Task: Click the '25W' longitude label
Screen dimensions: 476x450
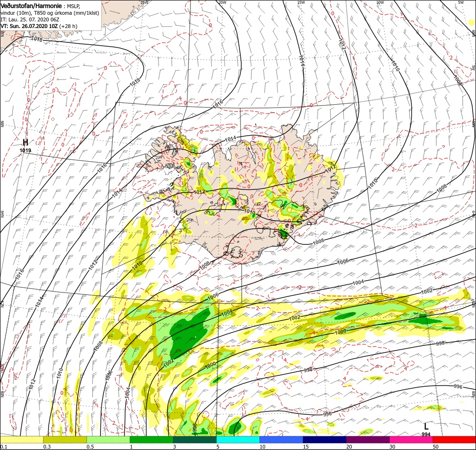Action: click(x=145, y=2)
